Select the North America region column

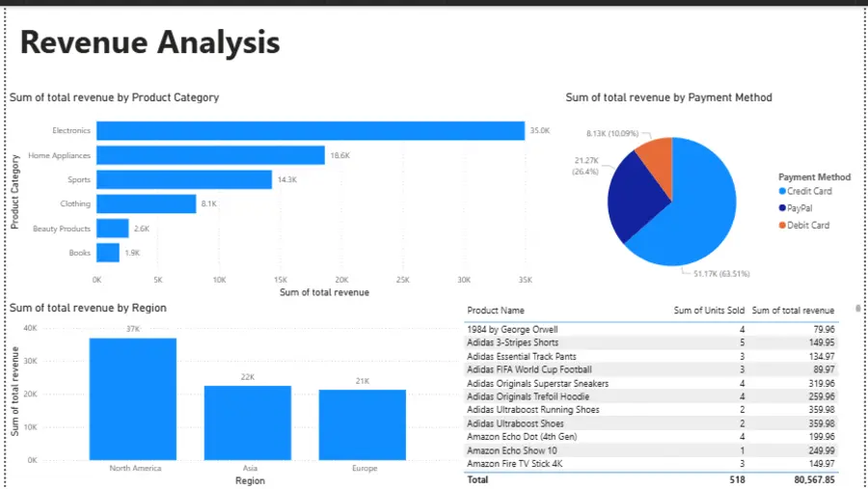(x=133, y=399)
